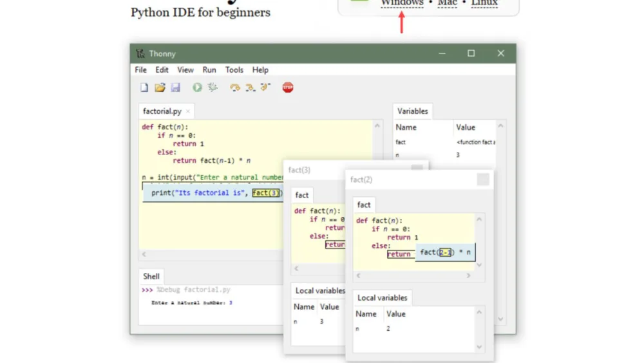Open the Tools menu
This screenshot has height=363, width=644.
click(234, 70)
